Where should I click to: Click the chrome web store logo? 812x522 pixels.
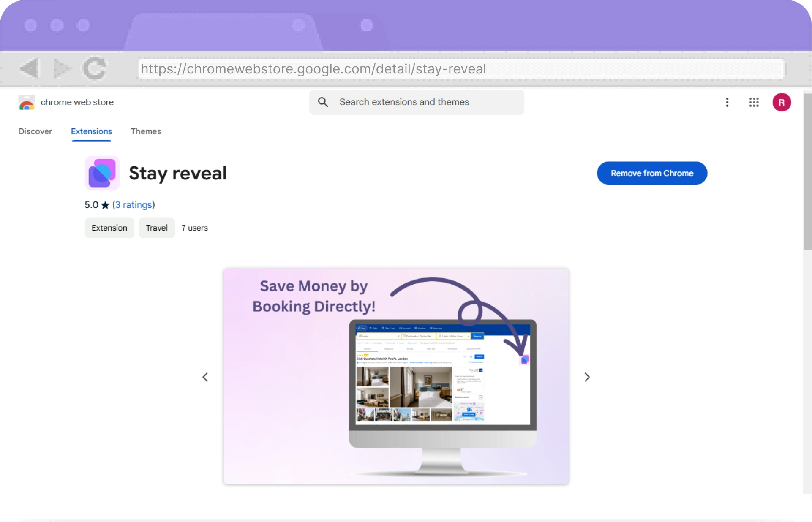pos(27,102)
